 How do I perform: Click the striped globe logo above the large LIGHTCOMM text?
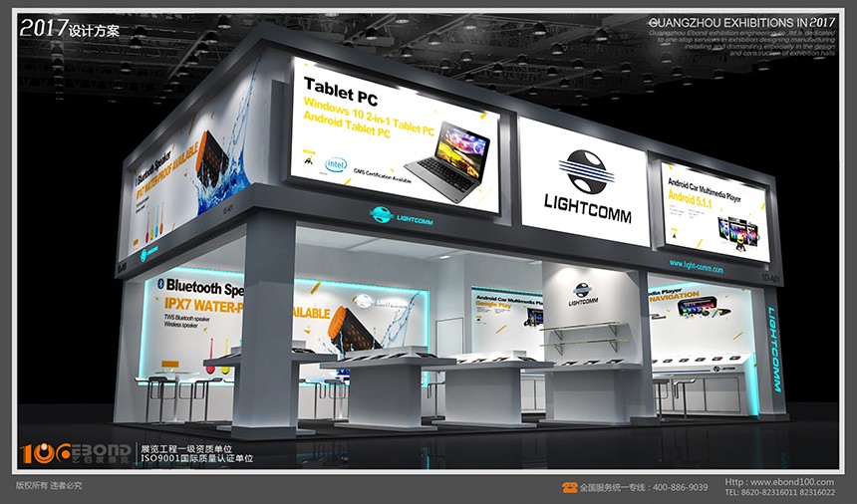click(586, 172)
